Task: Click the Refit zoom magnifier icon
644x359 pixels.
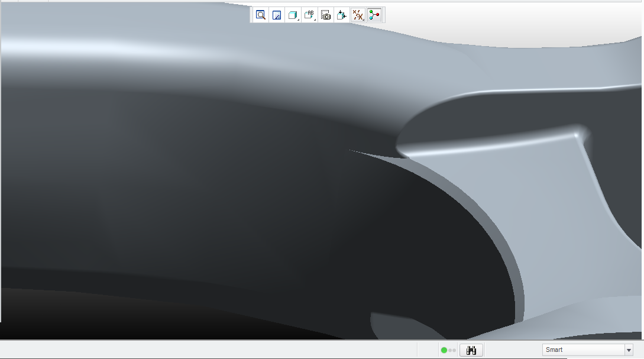Action: click(x=260, y=15)
